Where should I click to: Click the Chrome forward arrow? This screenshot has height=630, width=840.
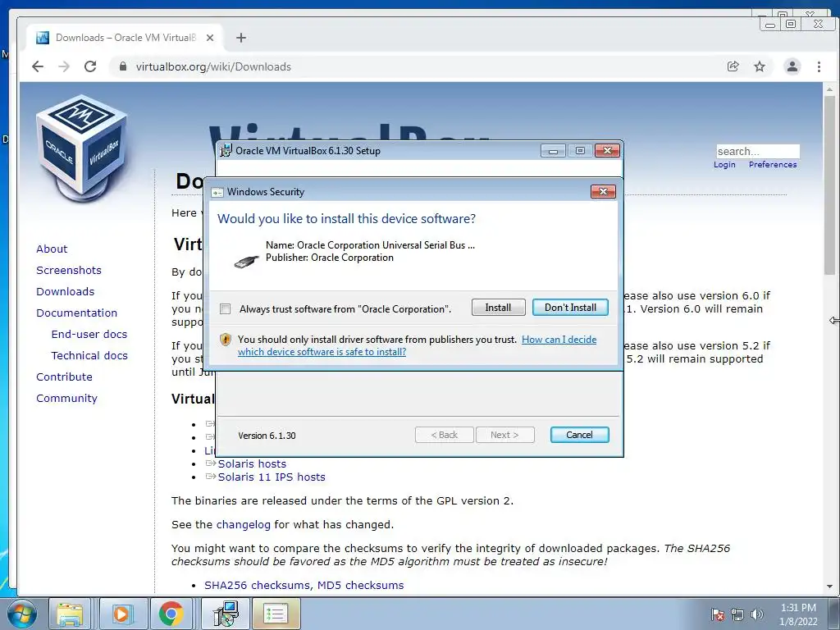pos(64,66)
